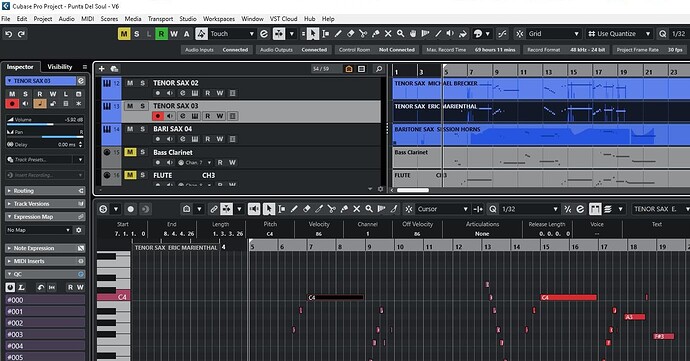Click the iterative Quantize Q icon in Key Editor
The width and height of the screenshot is (690, 361).
(x=493, y=209)
